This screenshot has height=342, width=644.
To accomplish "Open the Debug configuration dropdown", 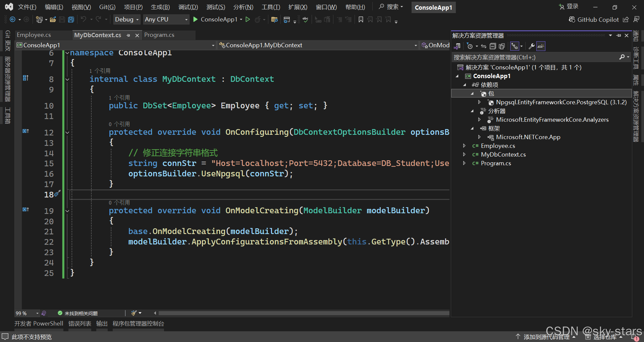I will (x=126, y=20).
